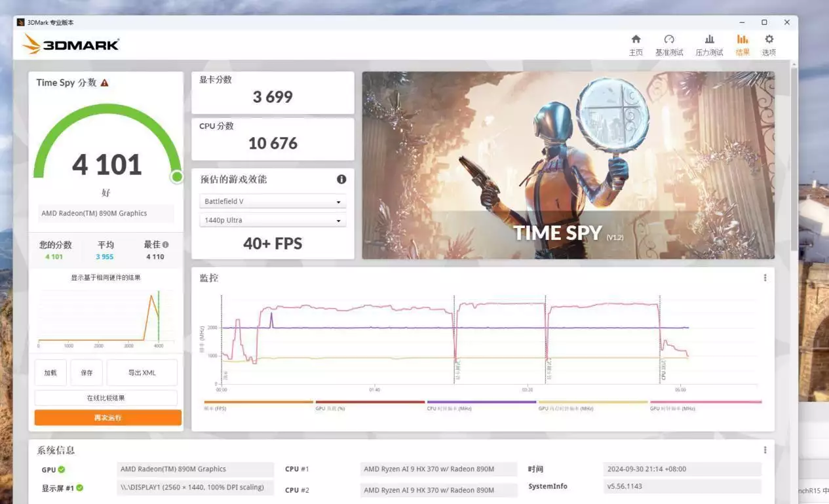This screenshot has width=829, height=504.
Task: Click the Time Spy score warning triangle
Action: 104,83
